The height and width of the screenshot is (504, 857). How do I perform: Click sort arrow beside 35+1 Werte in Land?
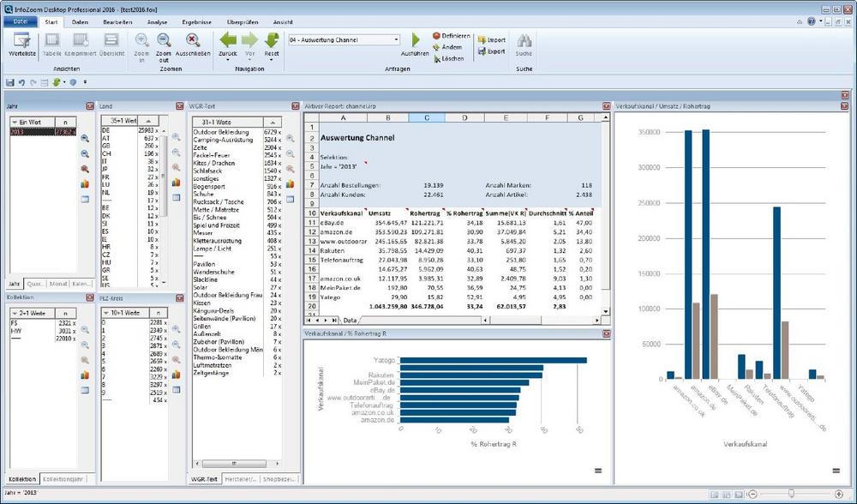tap(148, 121)
